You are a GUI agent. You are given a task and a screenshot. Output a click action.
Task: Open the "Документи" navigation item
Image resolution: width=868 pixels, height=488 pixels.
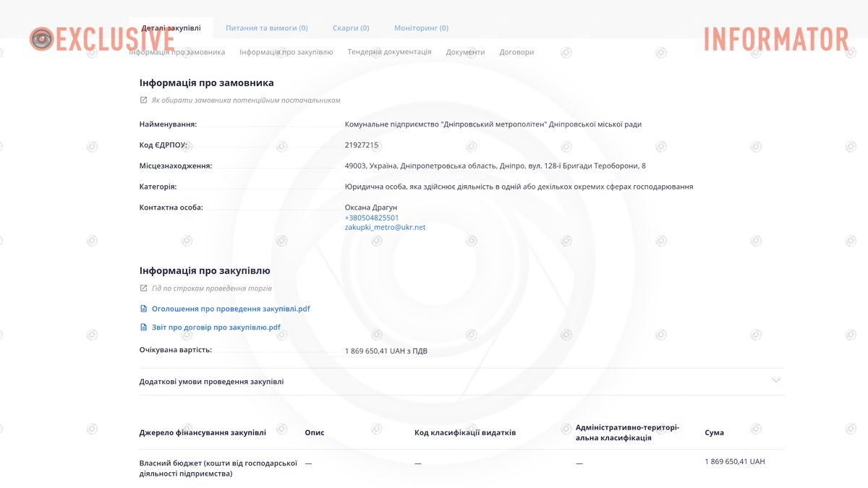465,51
